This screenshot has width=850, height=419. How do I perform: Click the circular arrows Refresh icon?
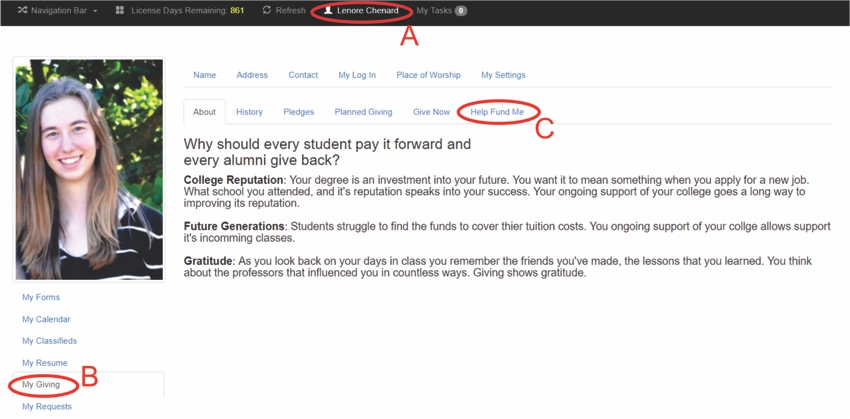click(266, 10)
